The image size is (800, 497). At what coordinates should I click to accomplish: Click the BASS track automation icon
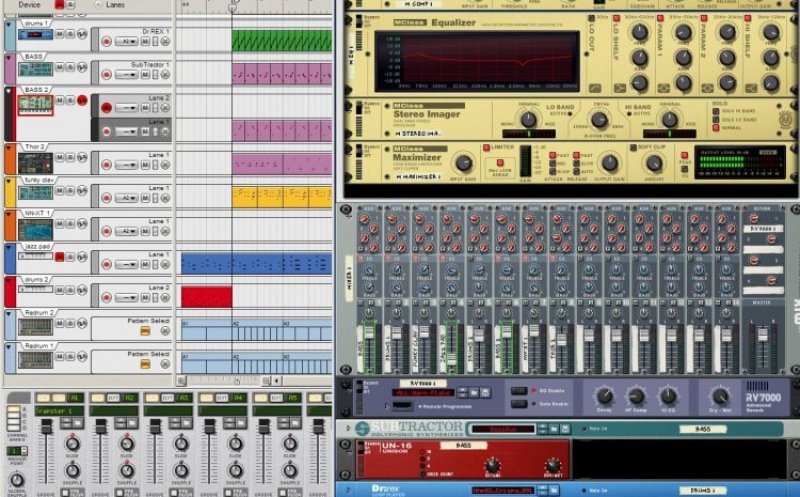click(82, 67)
